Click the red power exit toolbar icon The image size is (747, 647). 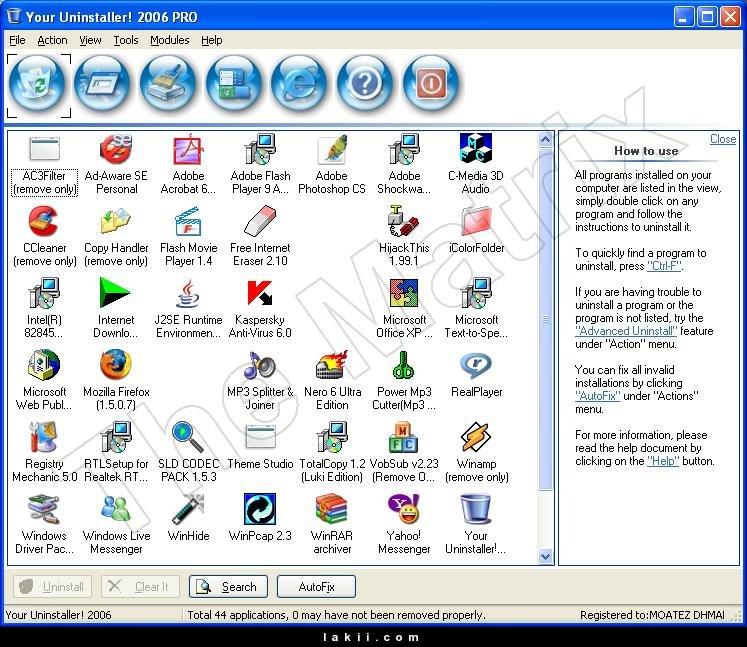coord(431,85)
